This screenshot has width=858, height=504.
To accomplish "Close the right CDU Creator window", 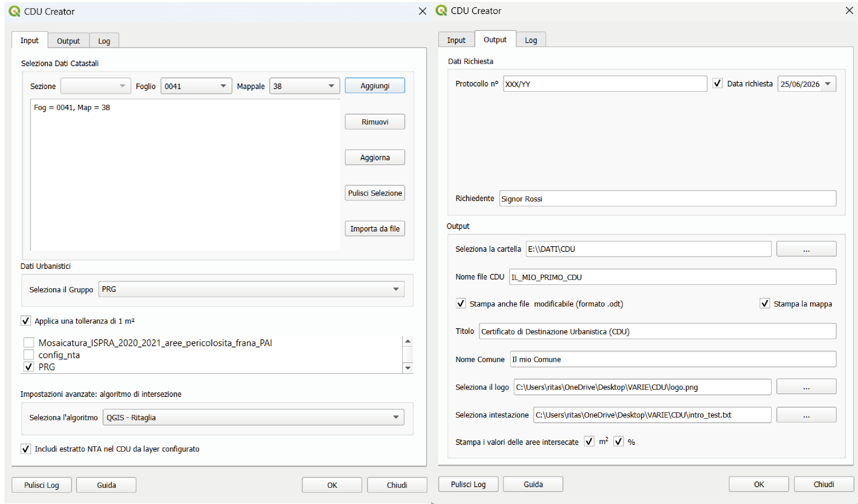I will tap(850, 11).
